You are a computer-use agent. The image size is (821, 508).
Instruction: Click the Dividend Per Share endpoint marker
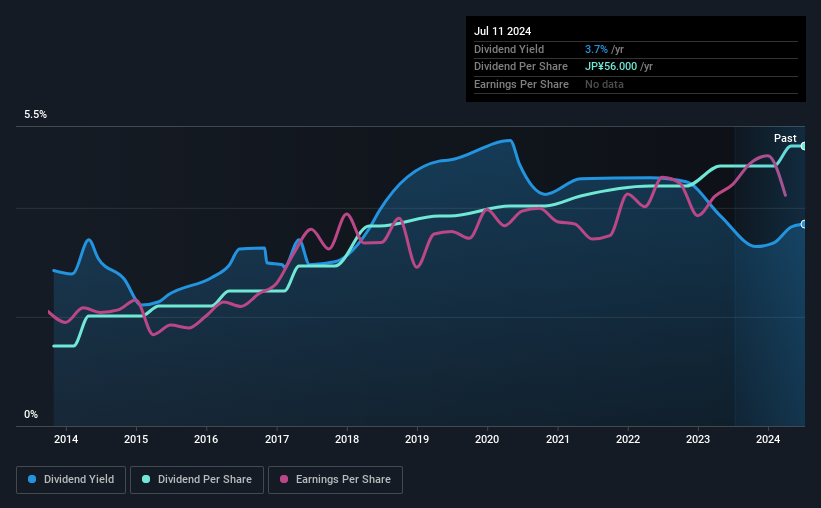click(x=803, y=146)
